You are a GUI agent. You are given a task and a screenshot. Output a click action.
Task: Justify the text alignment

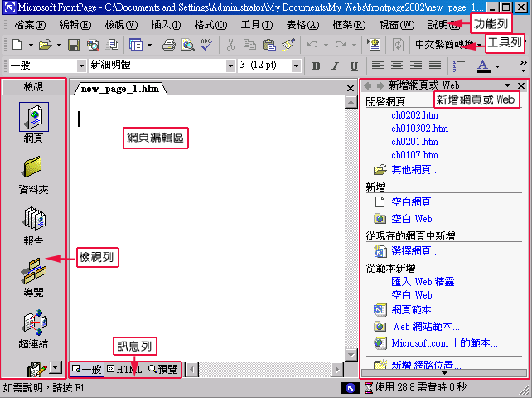(x=435, y=66)
